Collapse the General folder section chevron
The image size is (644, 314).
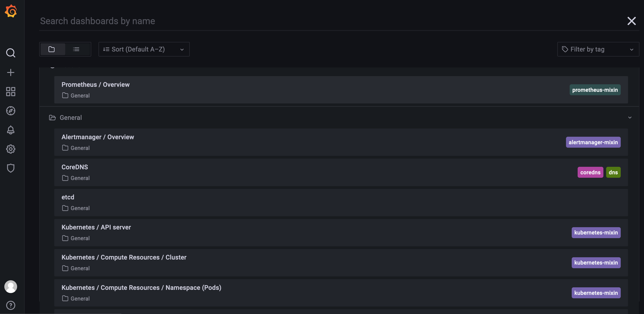630,117
